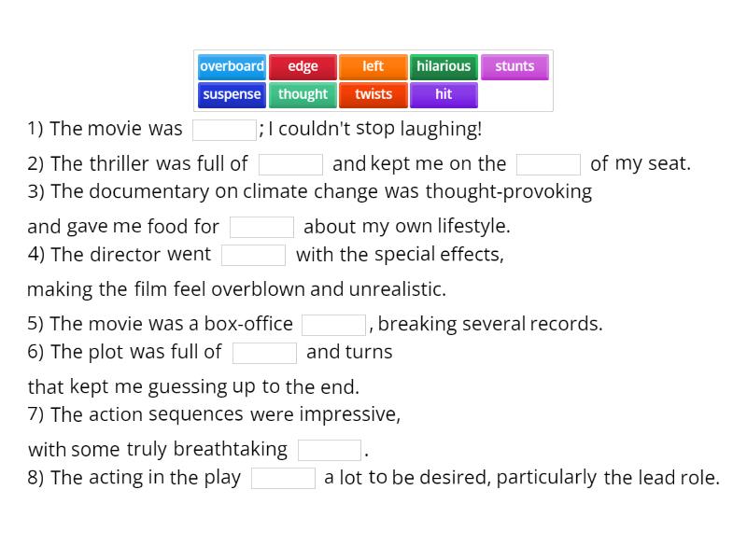
Task: Select the "hit" word tile
Action: [x=444, y=94]
